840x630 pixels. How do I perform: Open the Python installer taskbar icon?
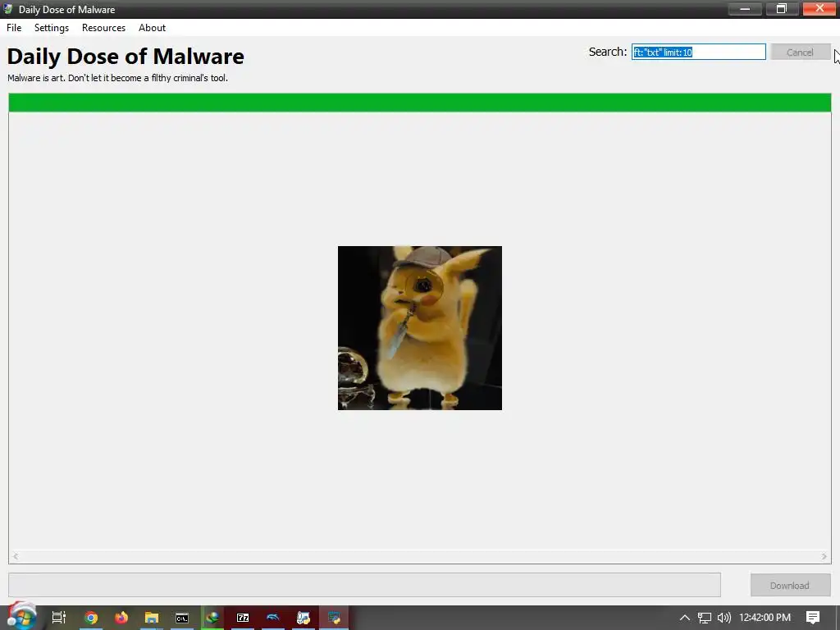click(x=304, y=618)
